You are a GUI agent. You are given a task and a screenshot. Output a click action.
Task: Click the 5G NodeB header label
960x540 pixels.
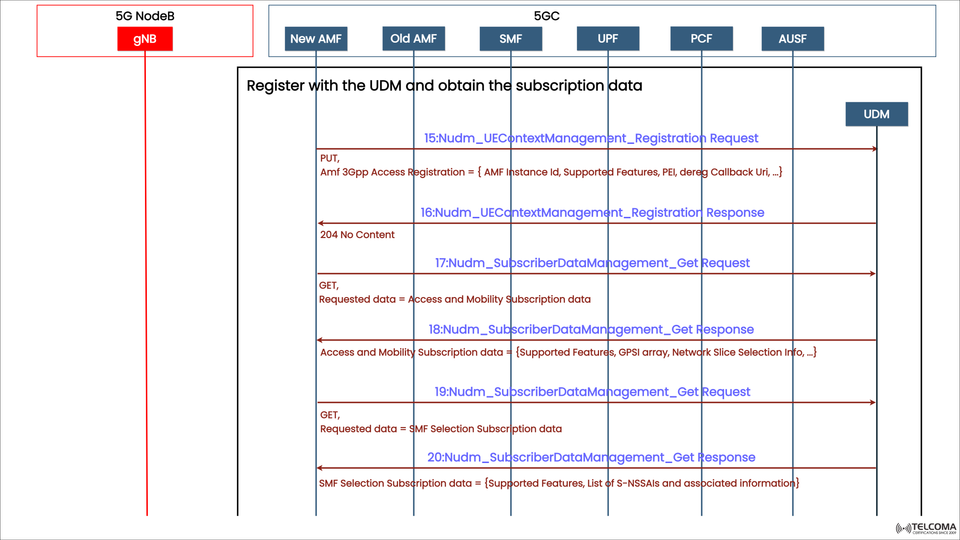(145, 16)
